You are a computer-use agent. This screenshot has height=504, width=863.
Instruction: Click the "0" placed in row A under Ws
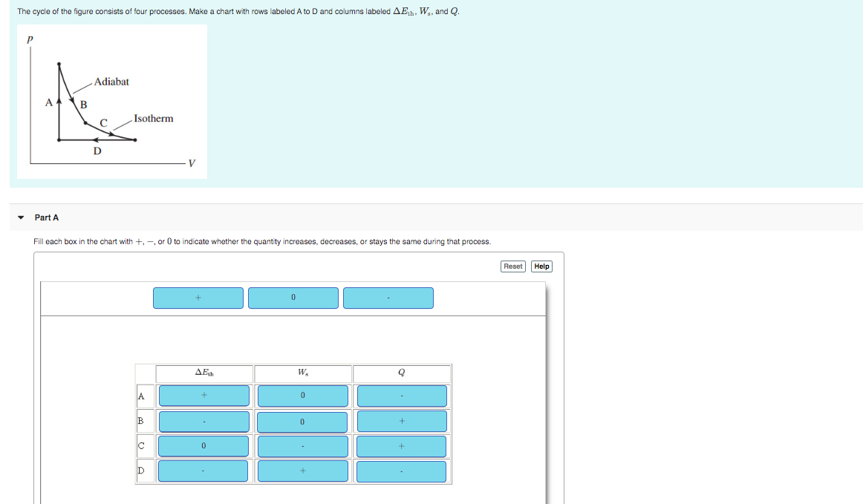[302, 396]
